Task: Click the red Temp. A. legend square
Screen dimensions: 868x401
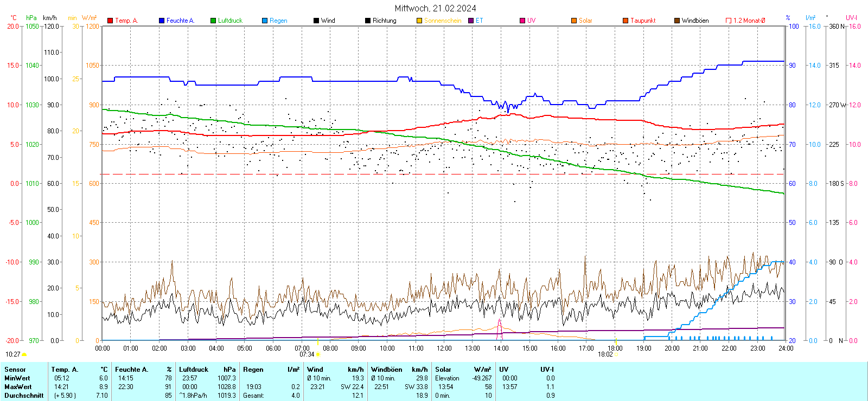Action: (x=110, y=21)
